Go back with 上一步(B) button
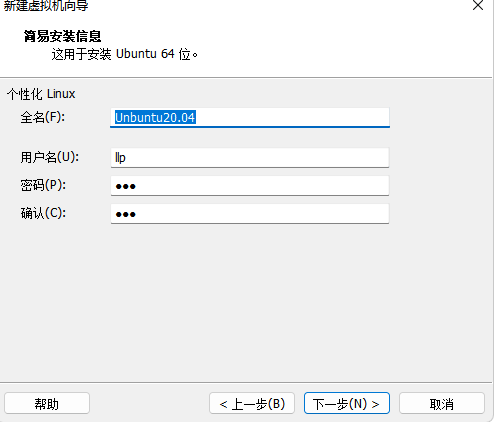 [x=252, y=403]
